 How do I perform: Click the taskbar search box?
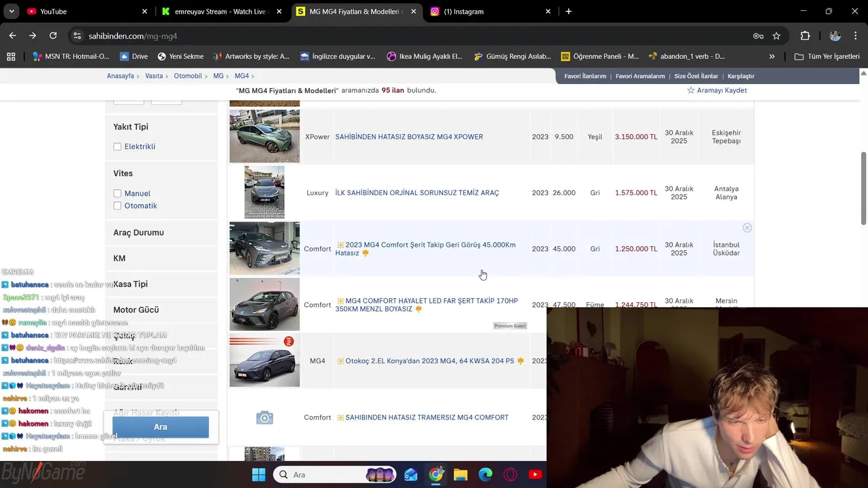coord(336,474)
